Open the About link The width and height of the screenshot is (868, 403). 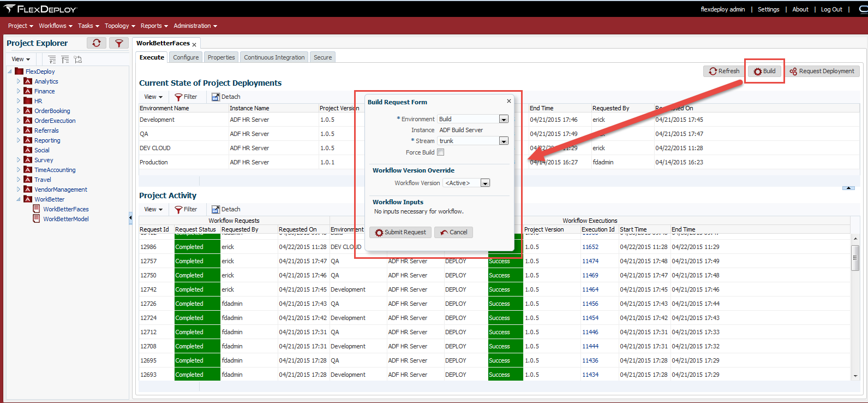(800, 9)
